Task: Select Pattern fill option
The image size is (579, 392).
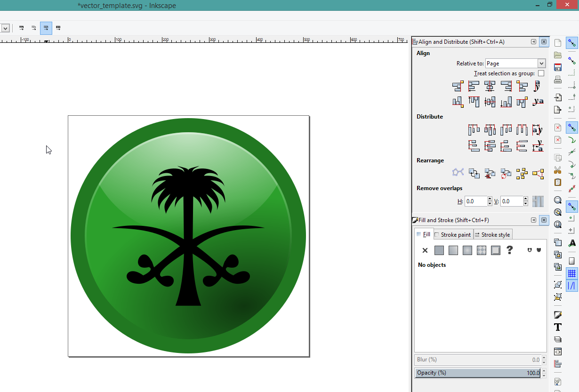Action: (481, 250)
